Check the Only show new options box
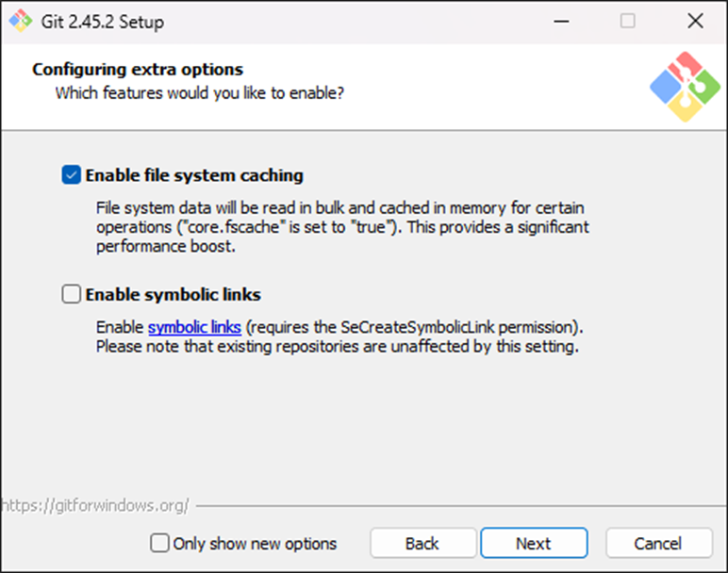Image resolution: width=728 pixels, height=573 pixels. 160,543
